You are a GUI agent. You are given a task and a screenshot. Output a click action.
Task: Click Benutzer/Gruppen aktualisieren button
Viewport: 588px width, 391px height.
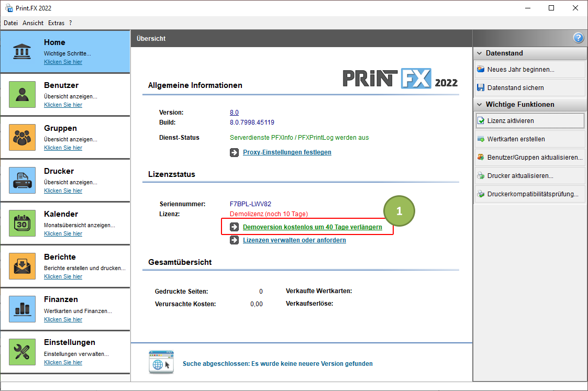tap(530, 158)
